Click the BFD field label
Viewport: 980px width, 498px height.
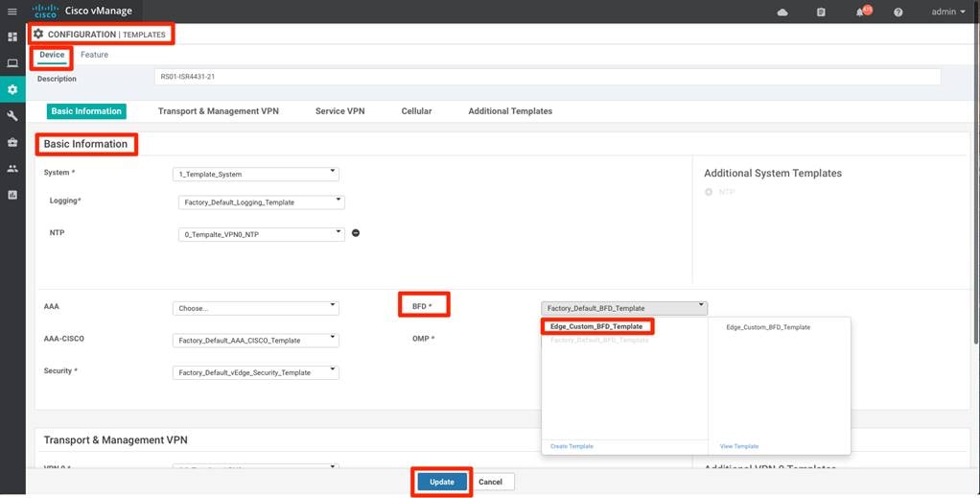[x=422, y=306]
